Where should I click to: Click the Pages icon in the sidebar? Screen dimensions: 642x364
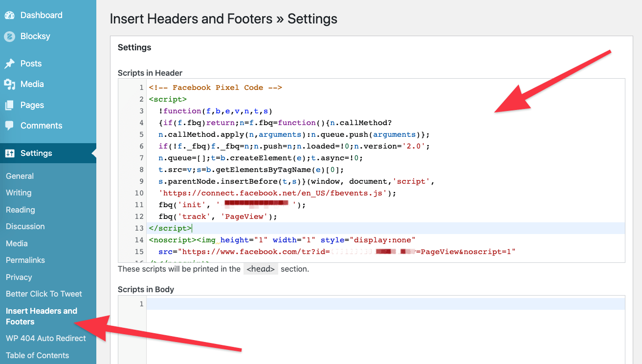[9, 105]
